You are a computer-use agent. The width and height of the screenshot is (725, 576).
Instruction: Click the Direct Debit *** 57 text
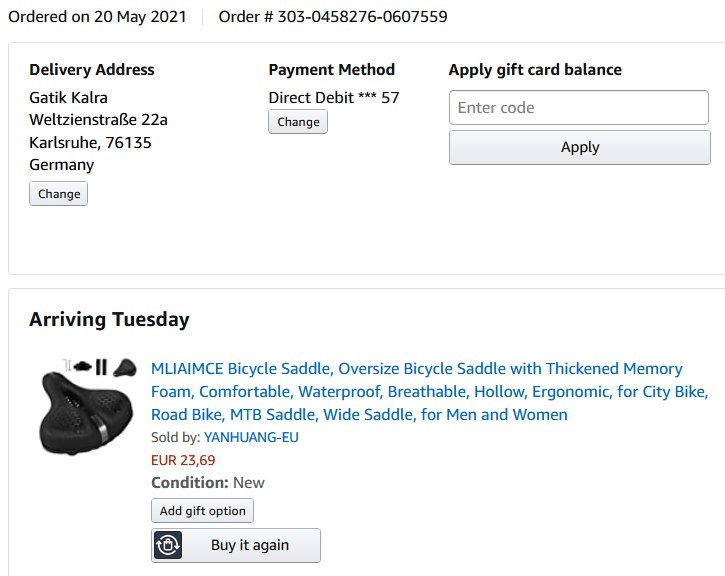[x=334, y=97]
